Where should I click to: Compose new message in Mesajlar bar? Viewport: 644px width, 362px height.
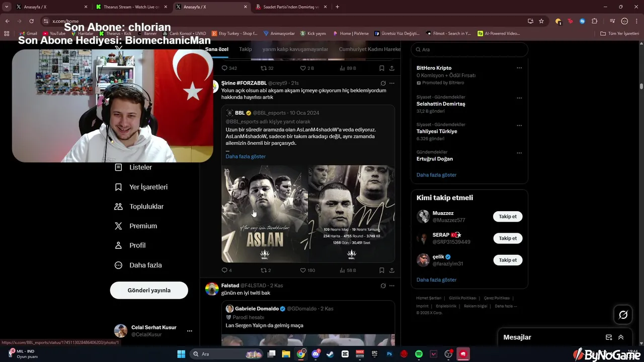(609, 337)
